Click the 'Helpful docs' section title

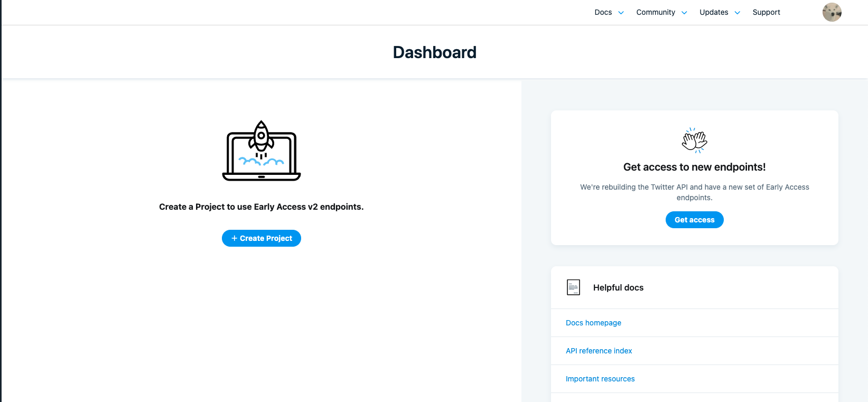(x=618, y=287)
